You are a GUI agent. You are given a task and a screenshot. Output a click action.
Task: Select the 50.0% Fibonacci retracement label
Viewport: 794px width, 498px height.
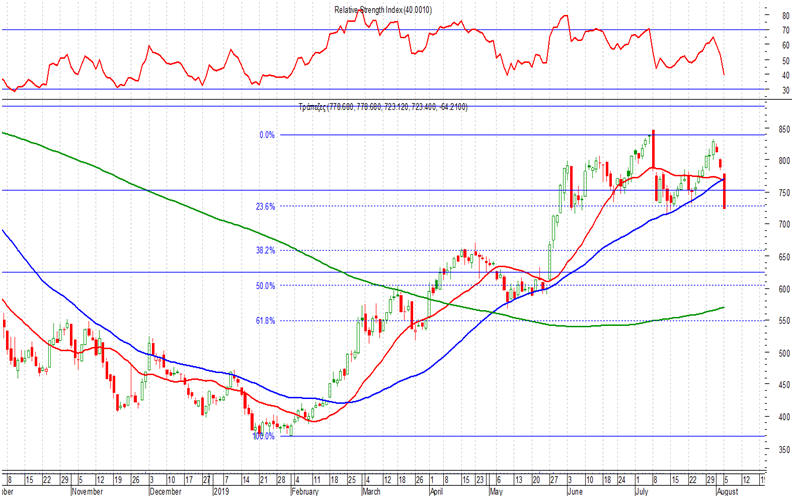click(265, 286)
